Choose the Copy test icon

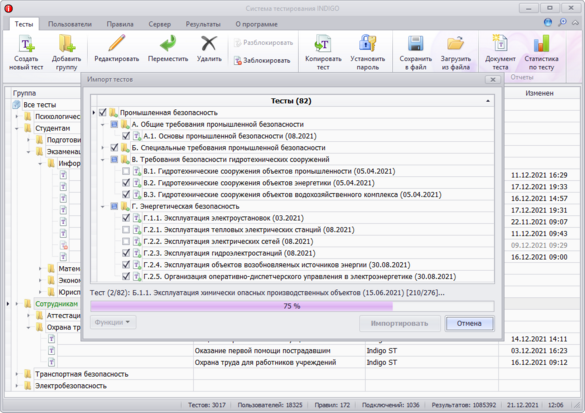[323, 44]
